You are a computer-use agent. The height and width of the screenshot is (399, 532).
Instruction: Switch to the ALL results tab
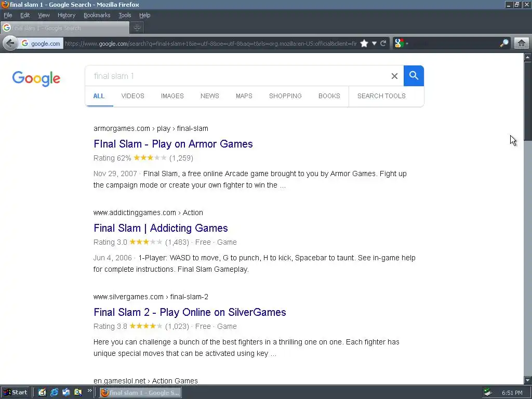(99, 96)
